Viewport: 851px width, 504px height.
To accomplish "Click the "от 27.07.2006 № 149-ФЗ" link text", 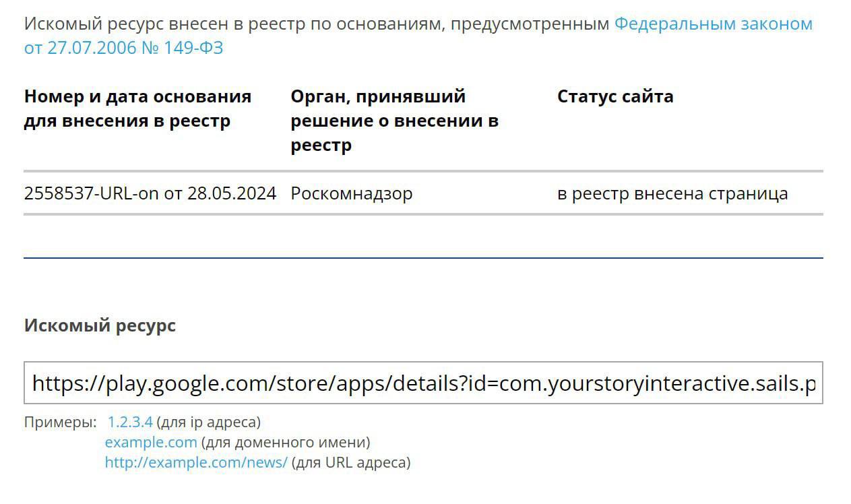I will (123, 49).
